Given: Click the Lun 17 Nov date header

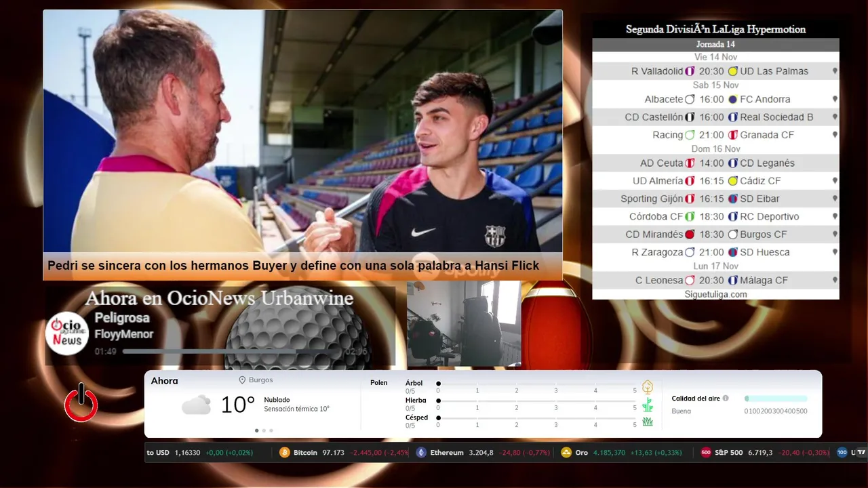Looking at the screenshot, I should tap(715, 266).
